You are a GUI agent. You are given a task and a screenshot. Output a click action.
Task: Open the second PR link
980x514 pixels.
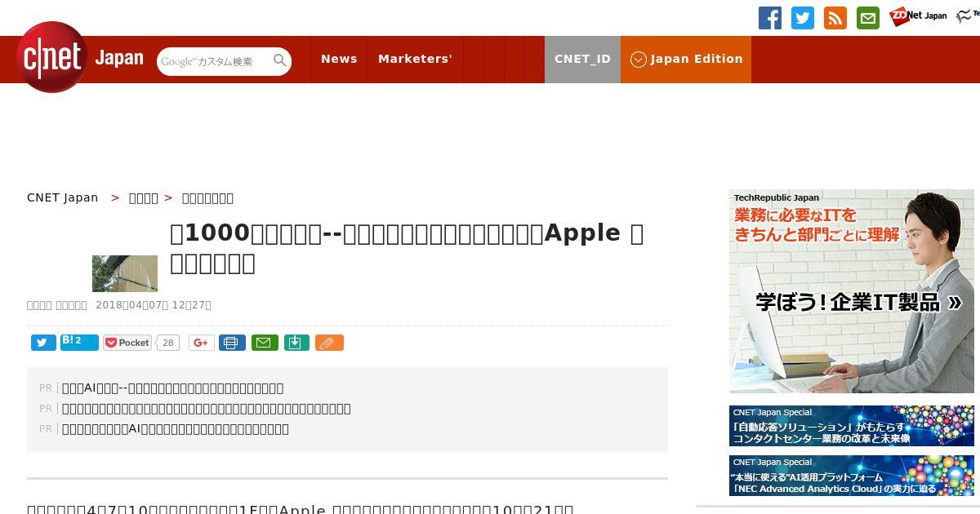pos(207,409)
